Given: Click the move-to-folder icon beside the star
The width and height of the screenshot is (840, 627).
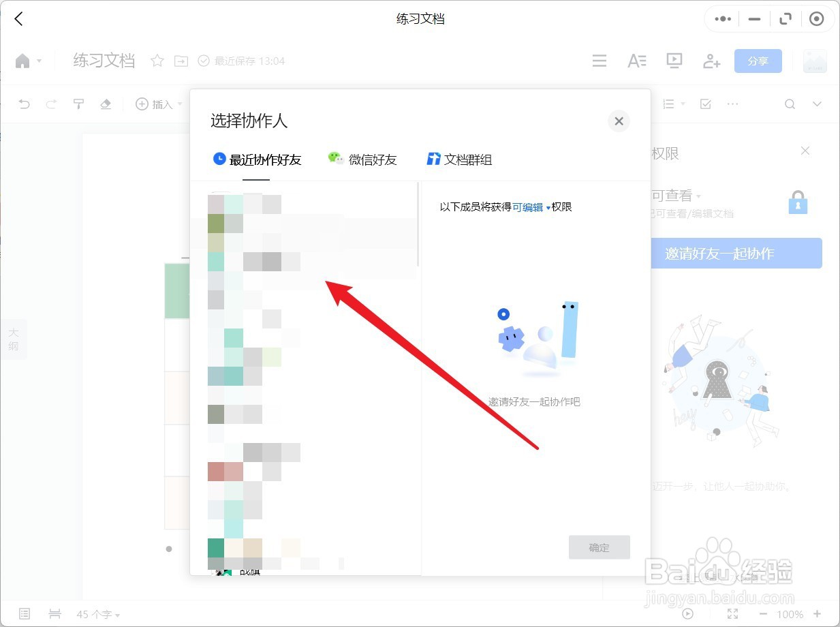Looking at the screenshot, I should click(x=181, y=61).
